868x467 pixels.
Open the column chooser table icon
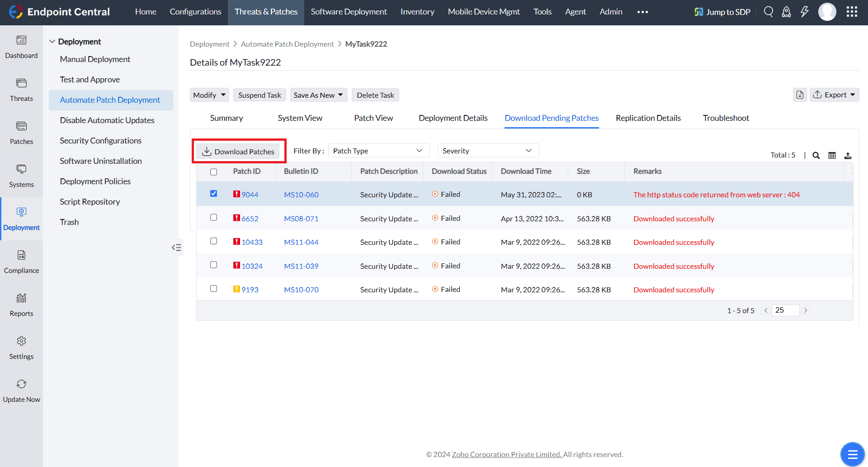tap(832, 155)
